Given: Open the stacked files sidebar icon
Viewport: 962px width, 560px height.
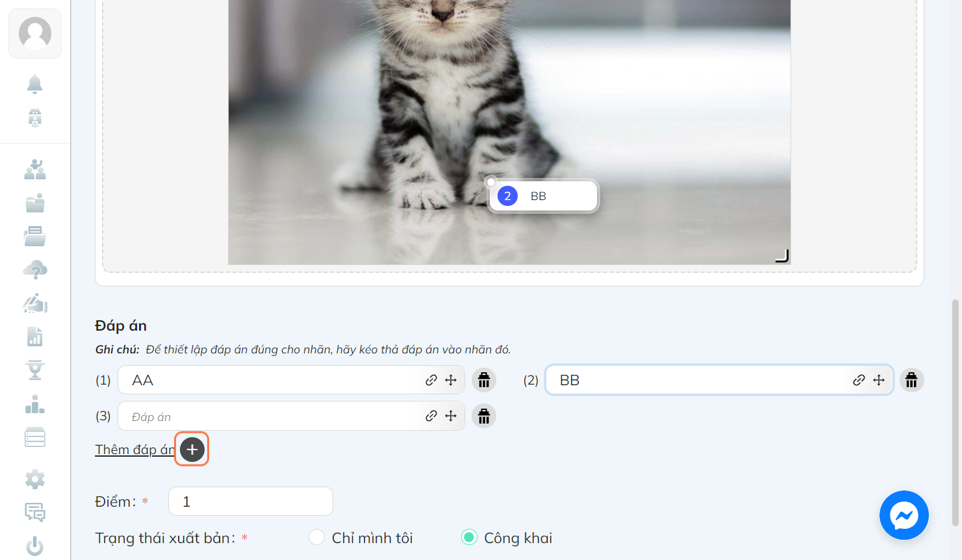Looking at the screenshot, I should click(x=35, y=236).
